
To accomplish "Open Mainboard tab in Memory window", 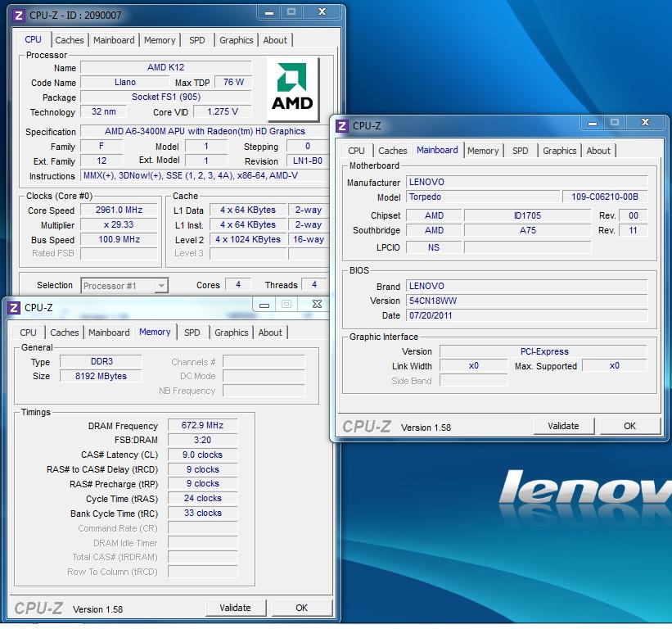I will tap(109, 333).
